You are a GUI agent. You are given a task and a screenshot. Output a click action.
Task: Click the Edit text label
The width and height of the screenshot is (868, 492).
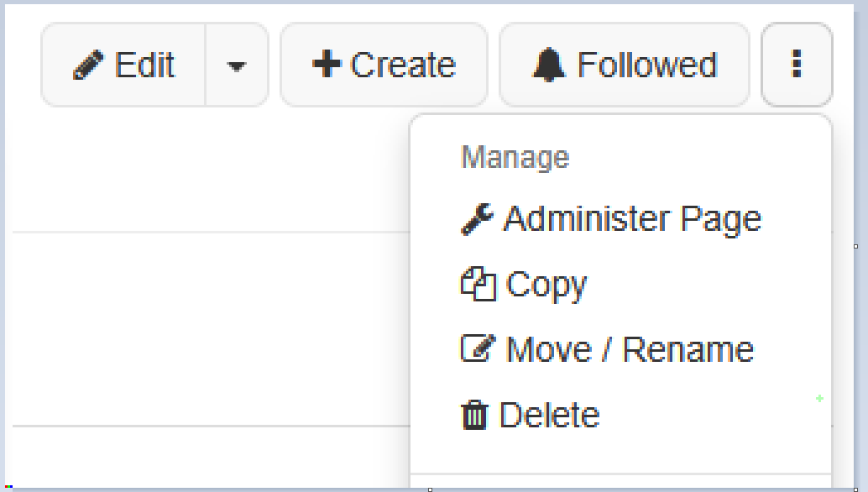coord(145,65)
